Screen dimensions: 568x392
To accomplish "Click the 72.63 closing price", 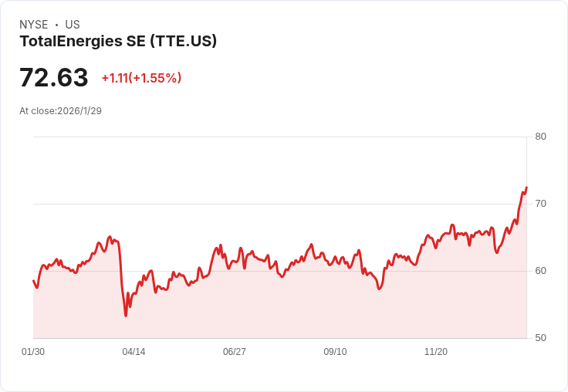I will coord(53,78).
